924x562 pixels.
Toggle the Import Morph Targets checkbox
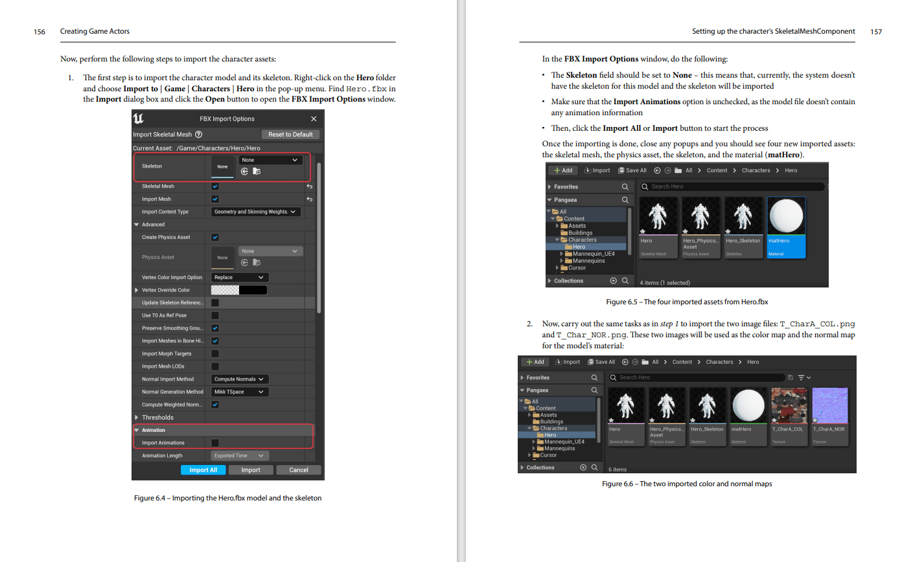click(215, 354)
